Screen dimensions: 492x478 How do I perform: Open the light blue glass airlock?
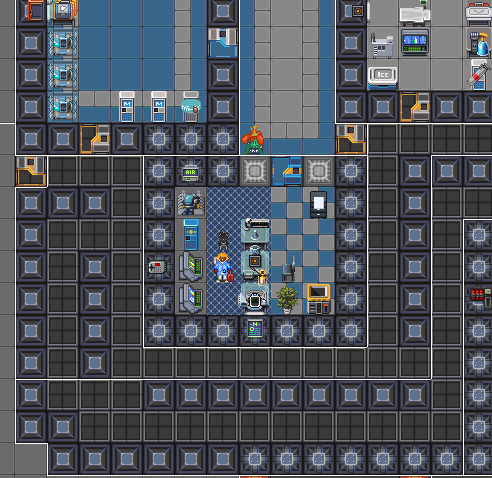[x=223, y=43]
